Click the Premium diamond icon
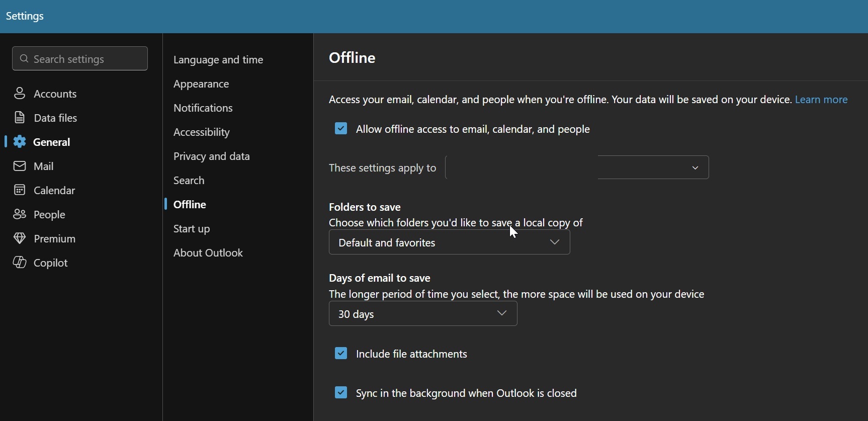 [x=20, y=238]
